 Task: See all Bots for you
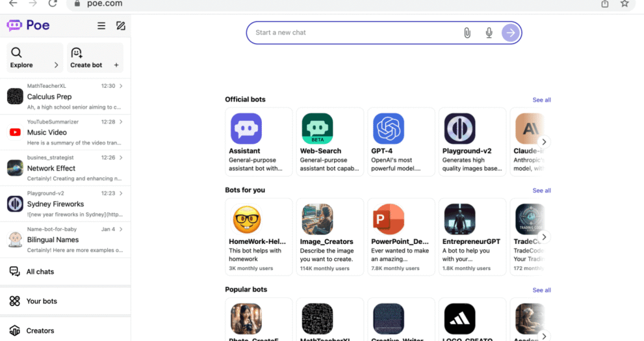(541, 191)
